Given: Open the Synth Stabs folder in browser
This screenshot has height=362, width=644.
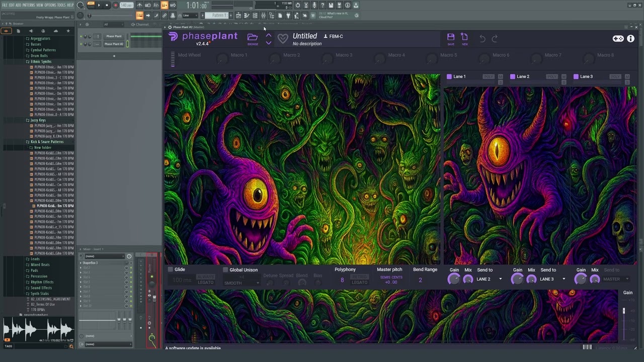Looking at the screenshot, I should pyautogui.click(x=40, y=293).
